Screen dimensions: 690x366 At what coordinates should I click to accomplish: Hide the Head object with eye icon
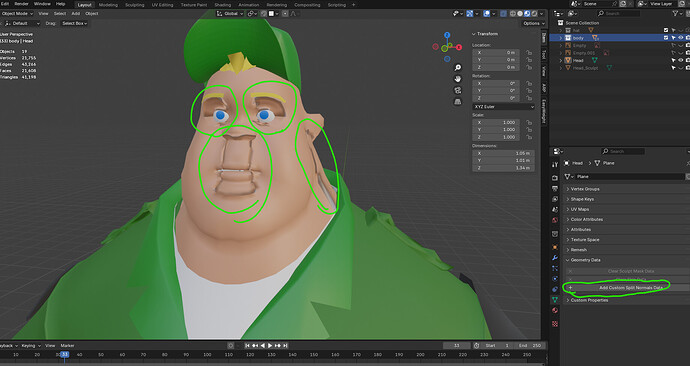[680, 60]
